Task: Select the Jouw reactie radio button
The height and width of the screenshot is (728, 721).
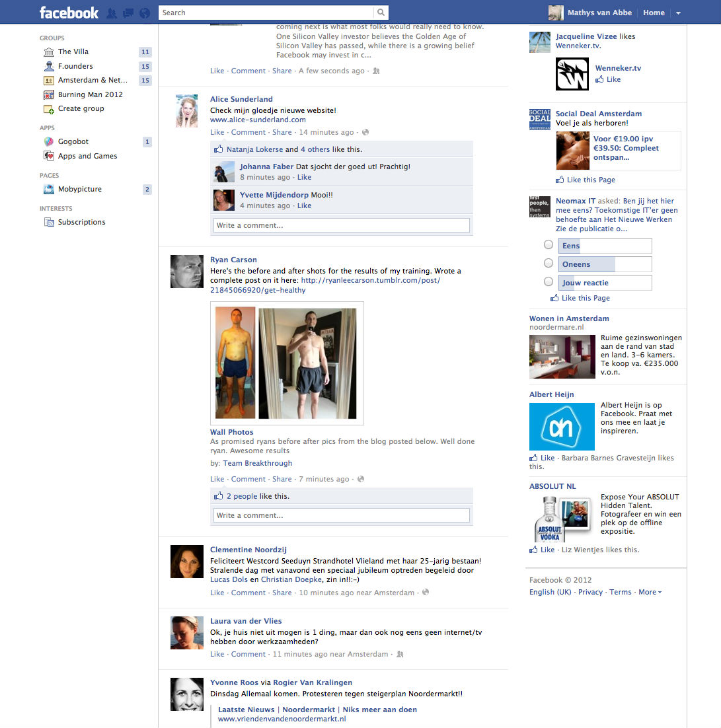Action: (549, 282)
